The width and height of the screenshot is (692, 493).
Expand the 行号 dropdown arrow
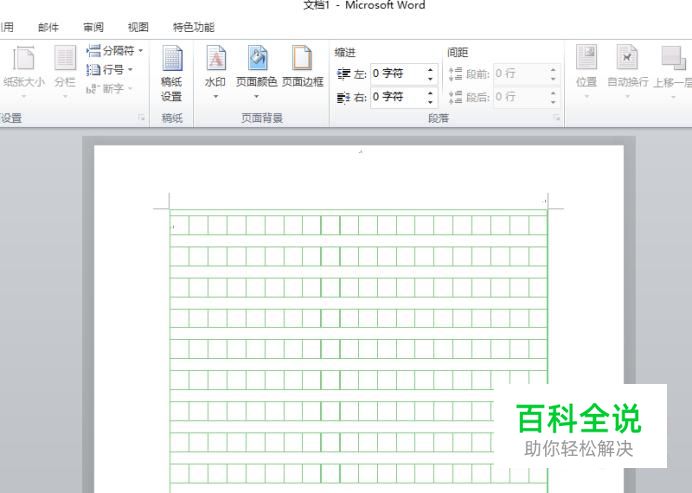coord(130,70)
